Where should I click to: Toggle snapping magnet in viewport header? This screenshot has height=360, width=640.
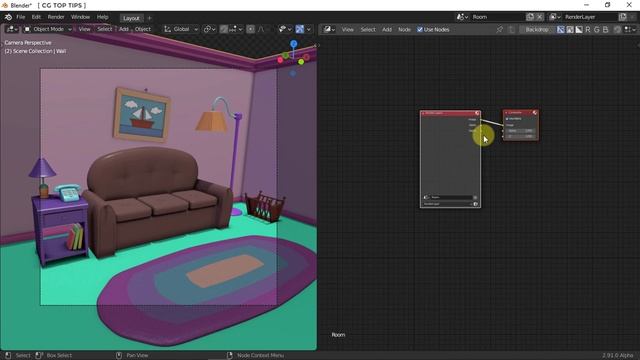[x=224, y=29]
